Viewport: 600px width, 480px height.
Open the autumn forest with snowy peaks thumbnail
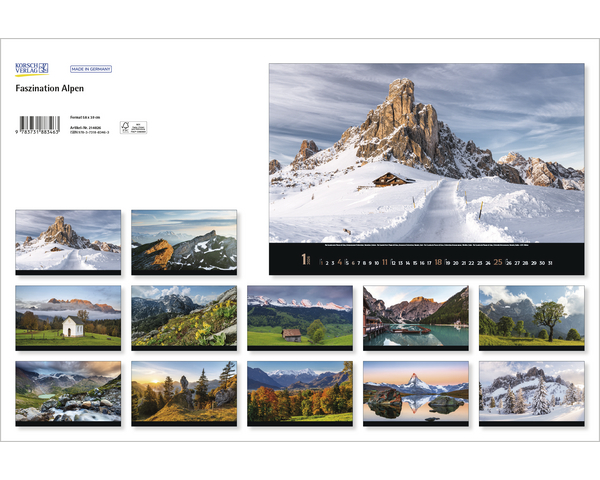(x=300, y=392)
